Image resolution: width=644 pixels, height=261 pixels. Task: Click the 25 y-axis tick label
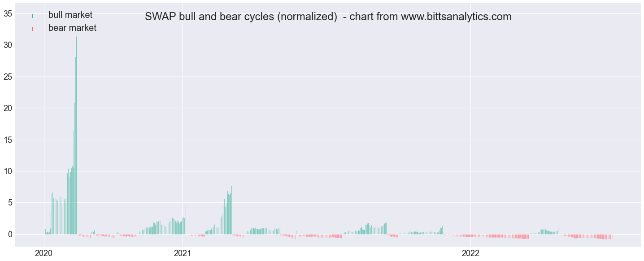click(x=8, y=77)
